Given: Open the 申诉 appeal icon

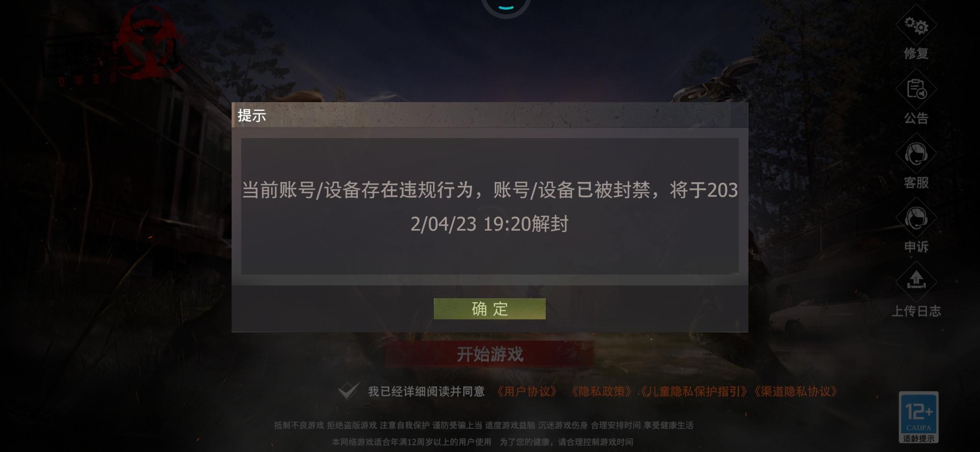Looking at the screenshot, I should (916, 218).
